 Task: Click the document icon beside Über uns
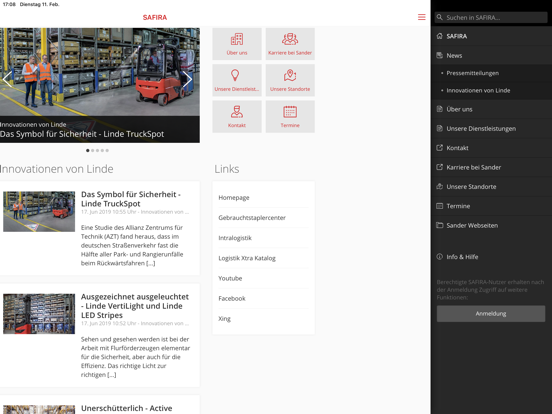pos(439,109)
